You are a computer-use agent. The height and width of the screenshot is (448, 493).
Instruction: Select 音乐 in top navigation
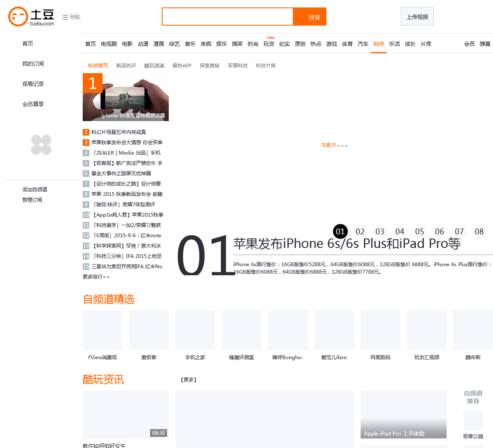[x=190, y=44]
